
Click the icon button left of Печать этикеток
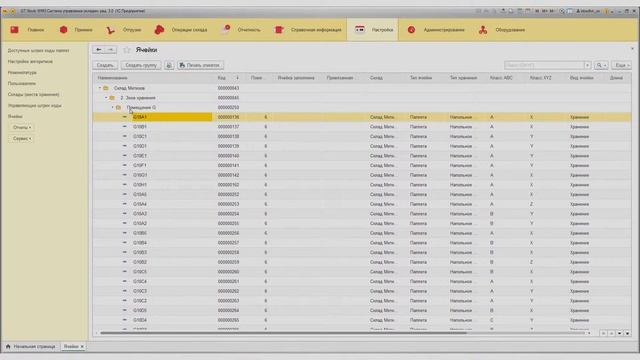click(169, 65)
